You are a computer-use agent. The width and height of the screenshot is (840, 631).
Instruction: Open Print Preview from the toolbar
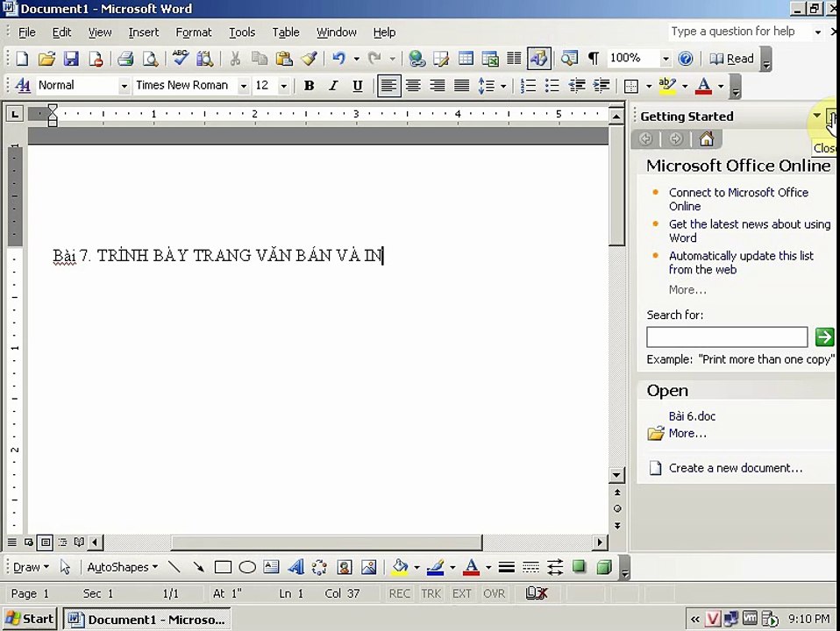(x=150, y=59)
